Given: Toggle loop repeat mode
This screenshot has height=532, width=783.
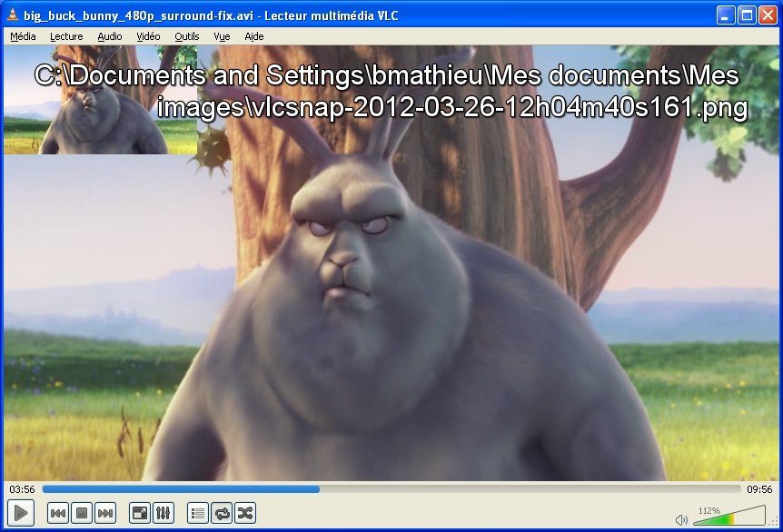Looking at the screenshot, I should [x=222, y=513].
